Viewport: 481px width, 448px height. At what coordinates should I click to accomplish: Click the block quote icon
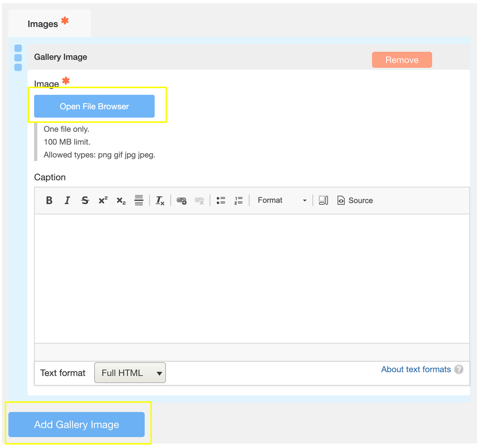(x=139, y=200)
